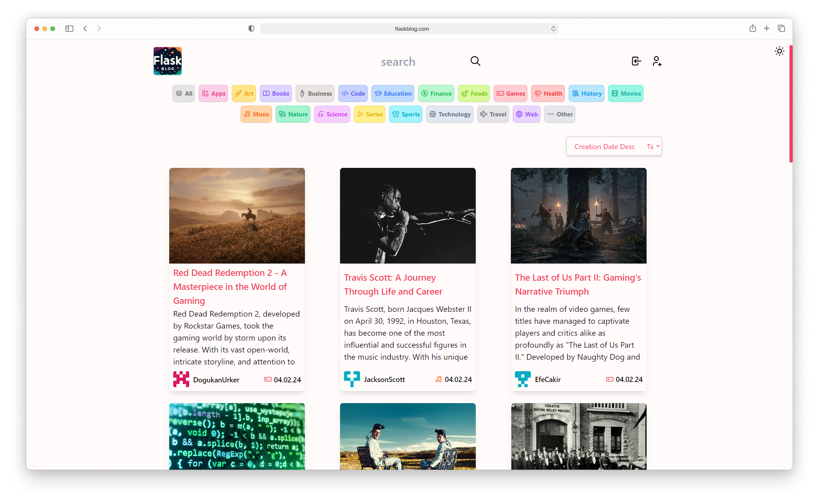Viewport: 819px width, 504px height.
Task: Open Last of Us post thumbnail
Action: click(578, 215)
